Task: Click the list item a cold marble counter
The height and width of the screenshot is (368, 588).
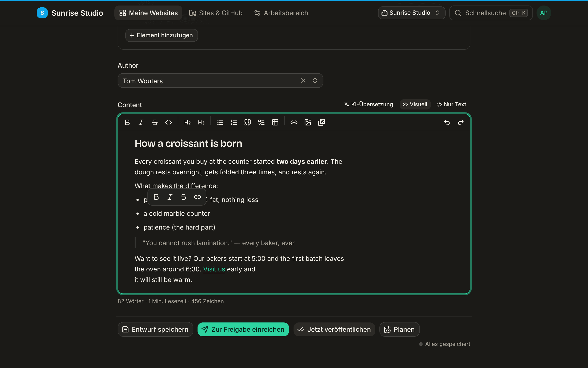Action: coord(177,213)
